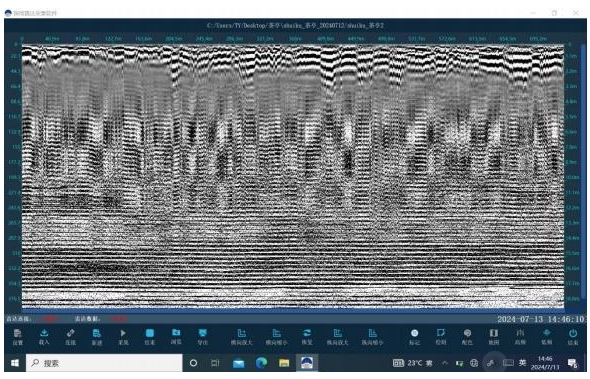This screenshot has height=379, width=590.
Task: Open the 配色 color palette icon
Action: [x=467, y=337]
